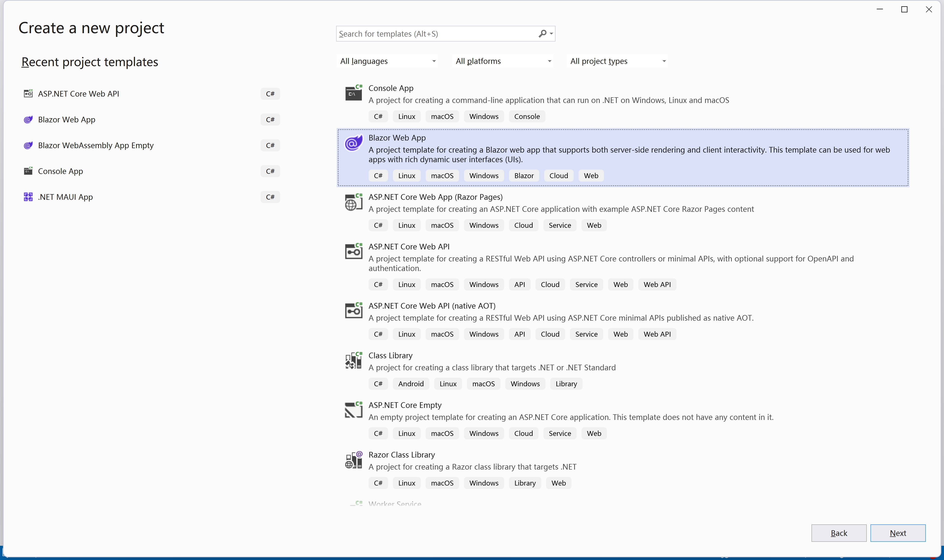Maximize the dialog window
The height and width of the screenshot is (560, 944).
(904, 9)
